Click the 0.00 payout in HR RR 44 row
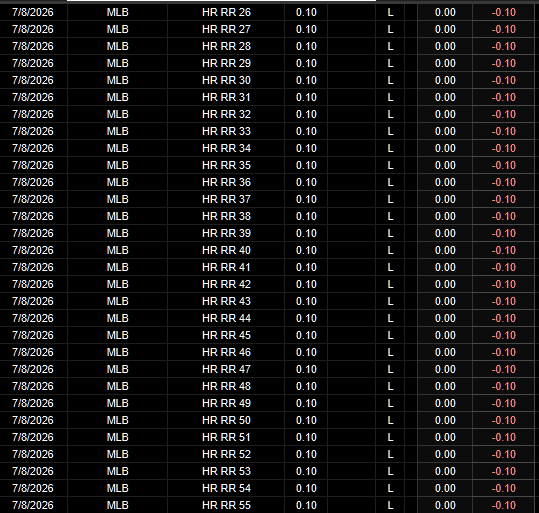Viewport: 539px width, 513px height. (x=445, y=318)
